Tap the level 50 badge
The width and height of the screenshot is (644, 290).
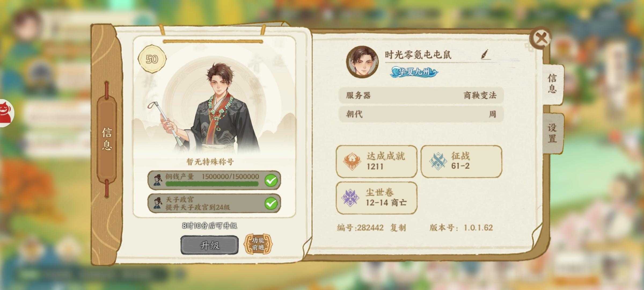click(x=152, y=59)
